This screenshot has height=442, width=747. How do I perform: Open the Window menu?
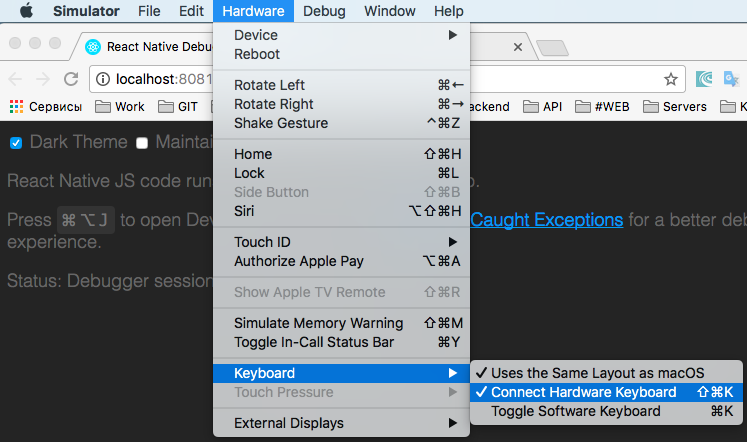pyautogui.click(x=390, y=11)
